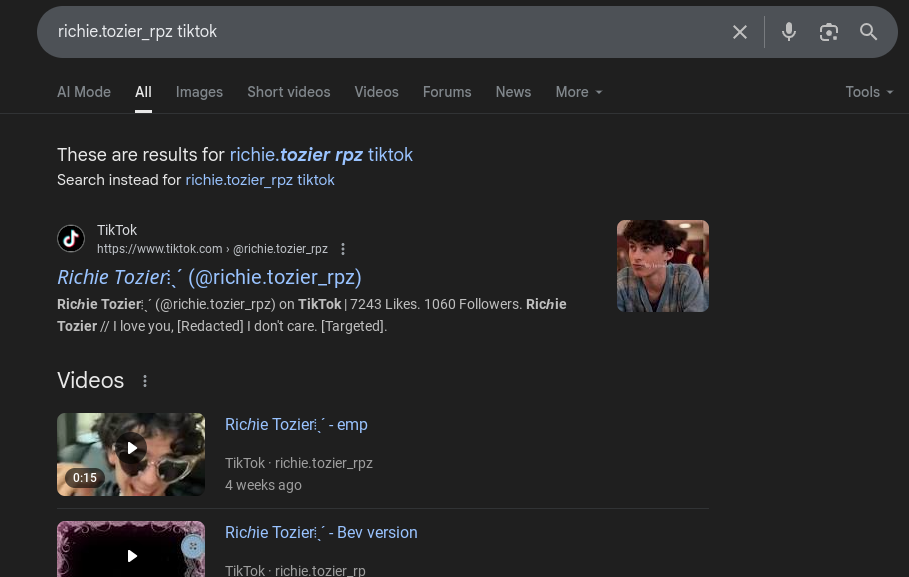This screenshot has height=577, width=909.
Task: Switch to AI Mode tab
Action: coord(84,92)
